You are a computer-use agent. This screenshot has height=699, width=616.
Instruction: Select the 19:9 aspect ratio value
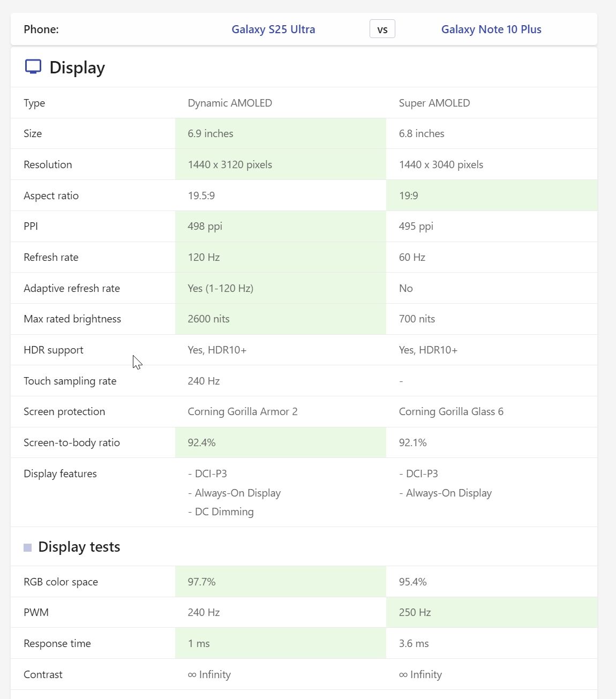pyautogui.click(x=409, y=196)
